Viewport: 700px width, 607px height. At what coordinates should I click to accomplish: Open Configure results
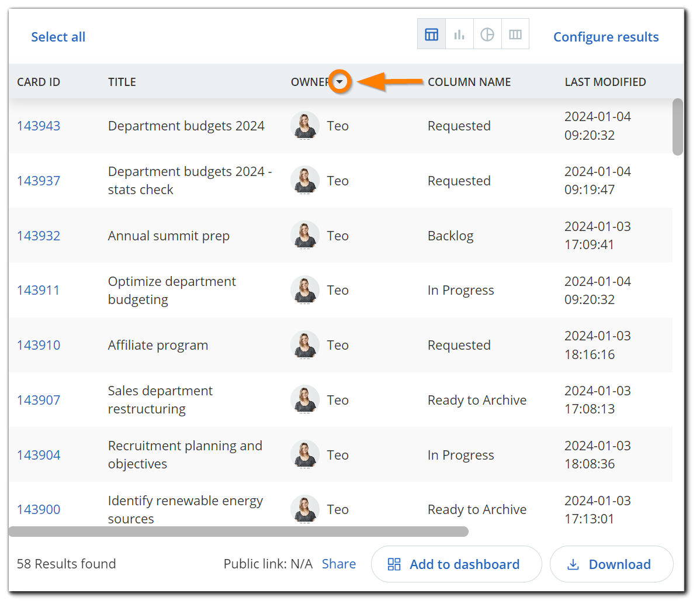[606, 37]
